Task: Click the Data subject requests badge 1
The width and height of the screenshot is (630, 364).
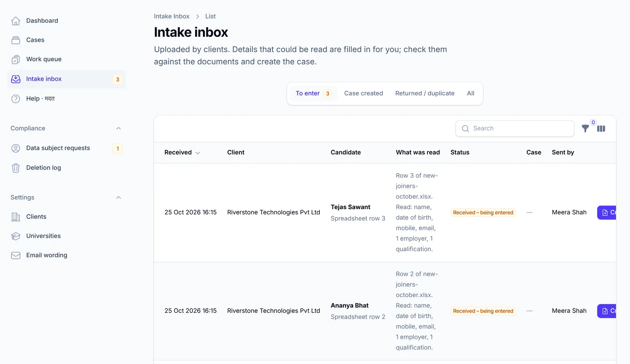Action: pyautogui.click(x=117, y=148)
